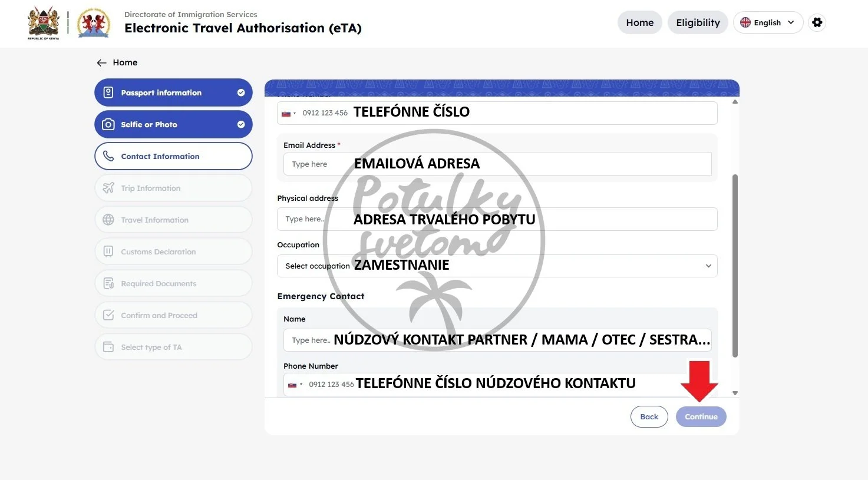Viewport: 868px width, 480px height.
Task: Click the scrollbar down arrow
Action: pos(735,393)
